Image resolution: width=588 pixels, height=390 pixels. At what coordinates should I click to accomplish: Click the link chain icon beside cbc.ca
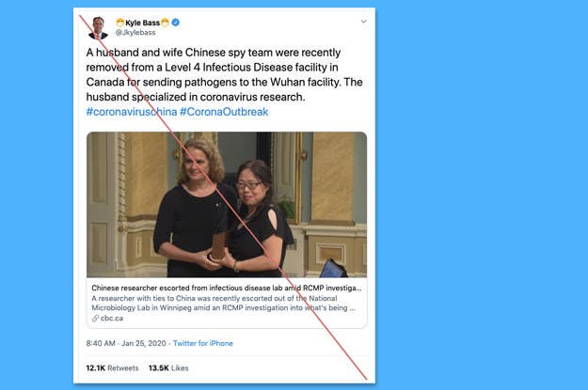(x=95, y=318)
